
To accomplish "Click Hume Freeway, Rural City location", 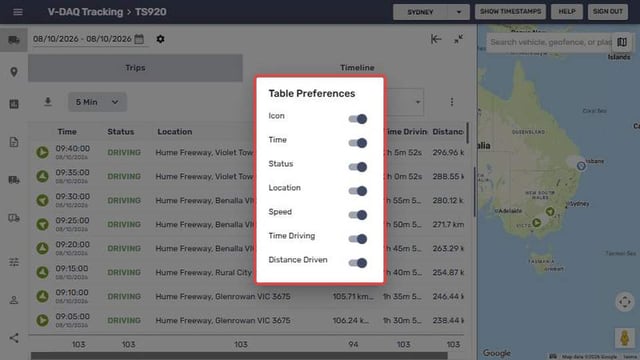I will [204, 272].
